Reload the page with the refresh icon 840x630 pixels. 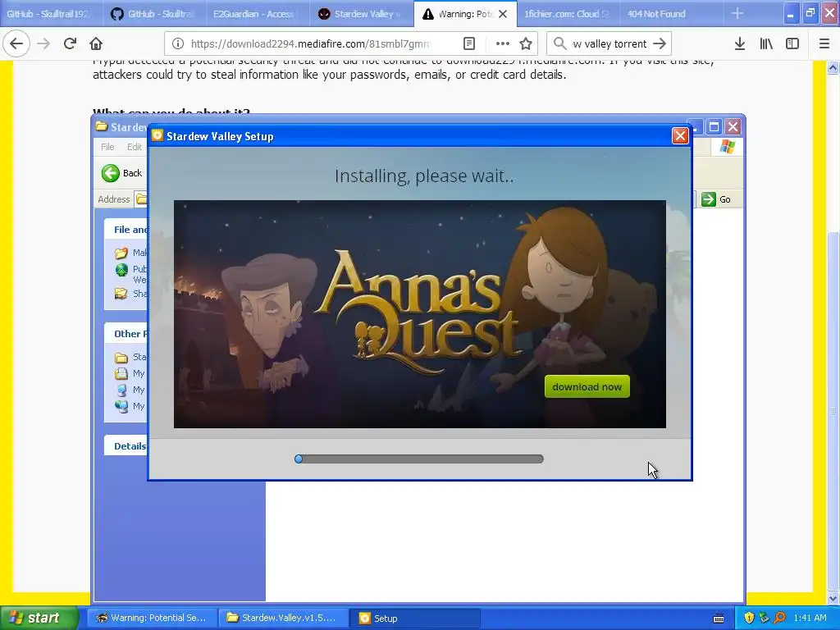coord(70,43)
